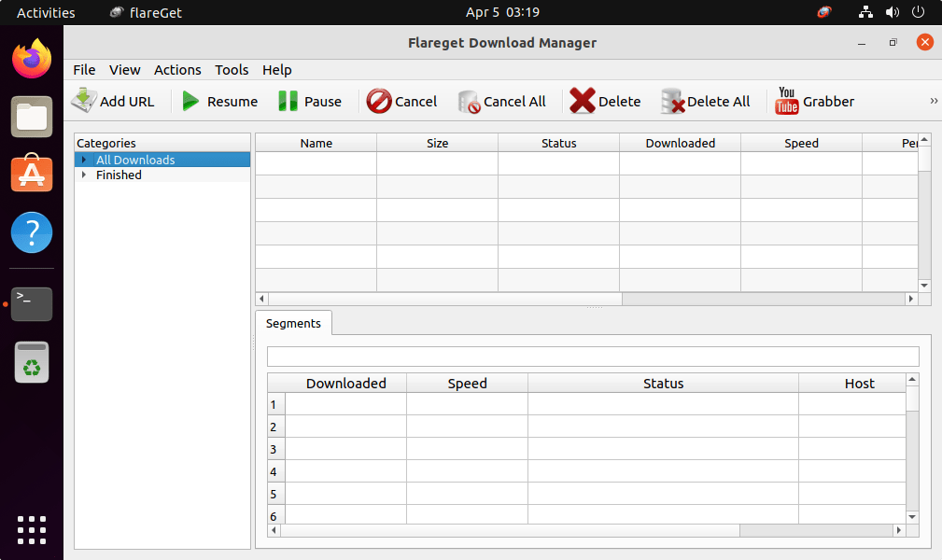942x560 pixels.
Task: Select segment row number 3 header
Action: pos(274,449)
